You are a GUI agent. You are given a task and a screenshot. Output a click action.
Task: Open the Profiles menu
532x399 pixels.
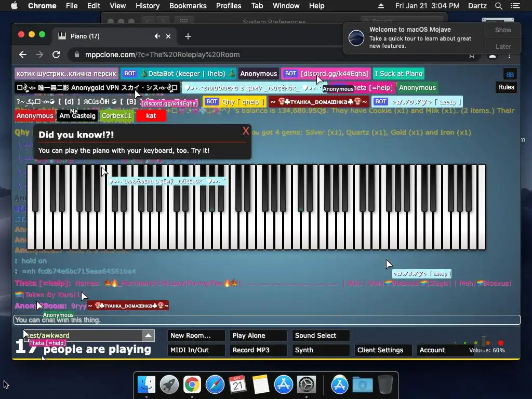coord(229,6)
